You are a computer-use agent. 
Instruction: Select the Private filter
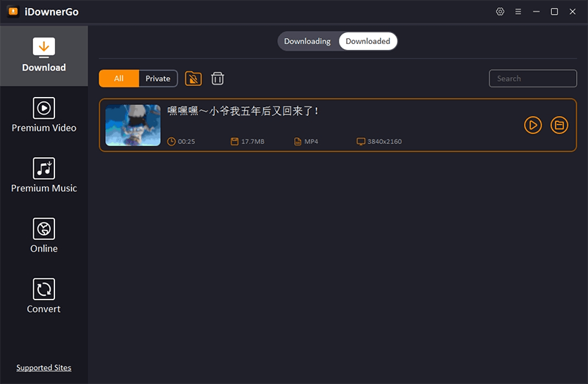coord(158,79)
